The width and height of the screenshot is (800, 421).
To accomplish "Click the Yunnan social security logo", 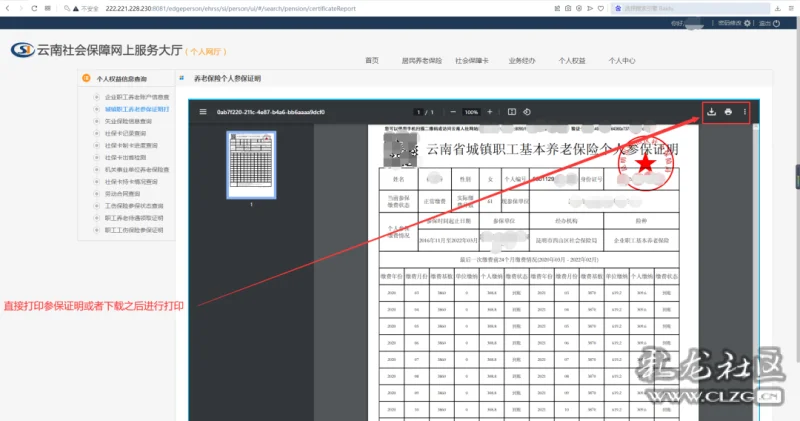I will [22, 50].
